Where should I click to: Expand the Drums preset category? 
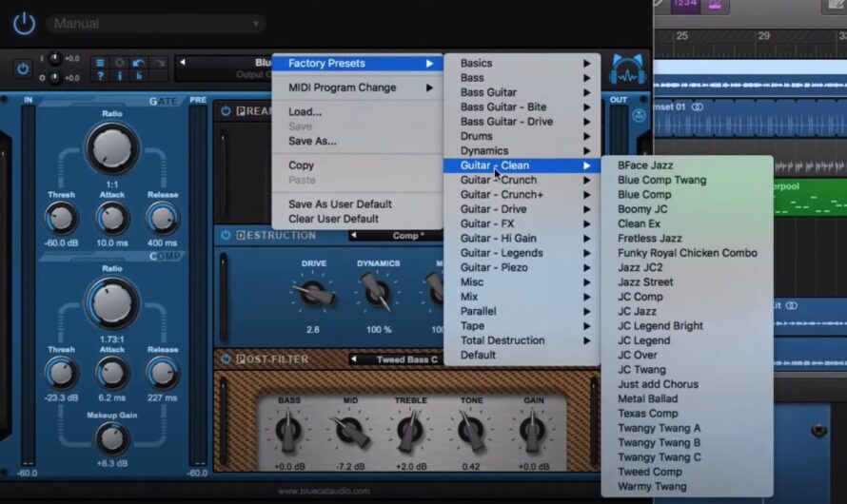tap(522, 136)
